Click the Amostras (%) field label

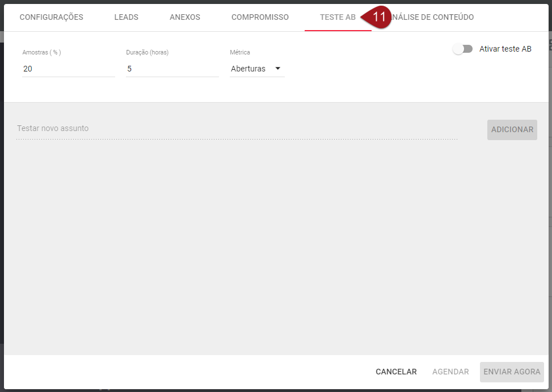[x=41, y=52]
